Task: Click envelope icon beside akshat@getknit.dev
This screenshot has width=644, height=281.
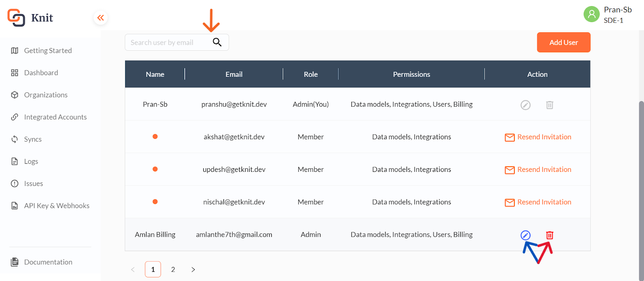Action: pos(510,137)
